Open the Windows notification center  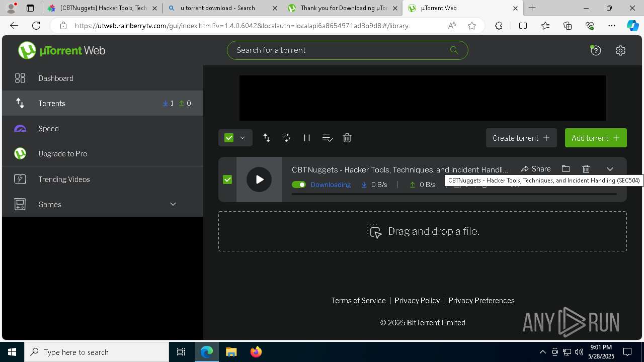(627, 352)
